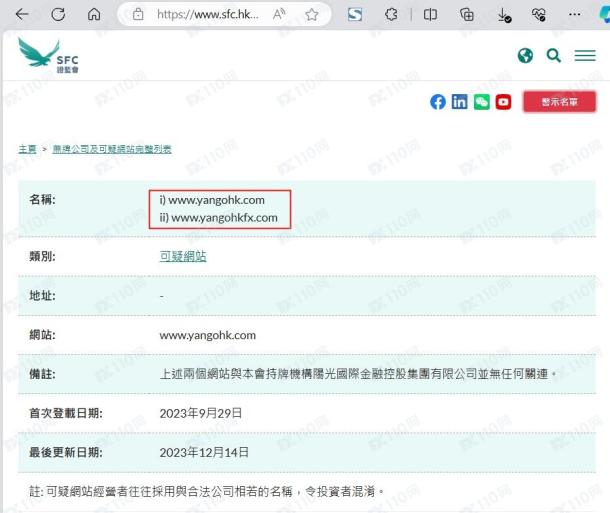Screen dimensions: 610x513
Task: Click the 名稱 field label
Action: coord(42,200)
